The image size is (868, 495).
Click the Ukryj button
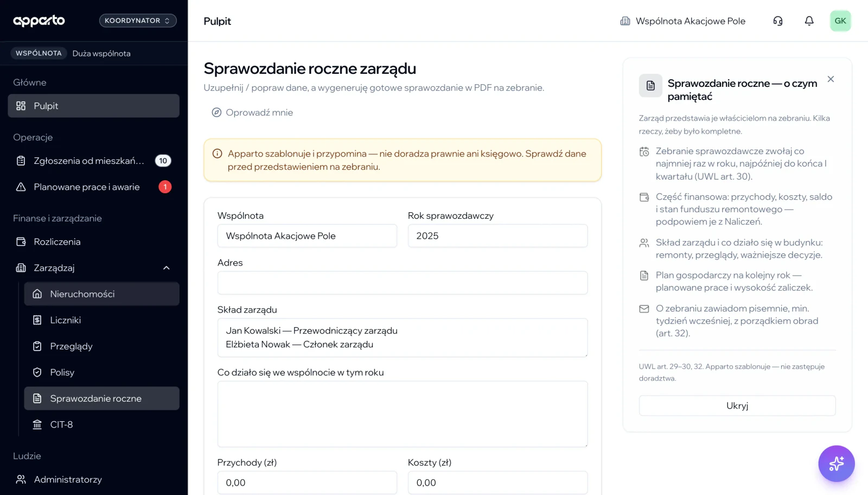pos(737,405)
